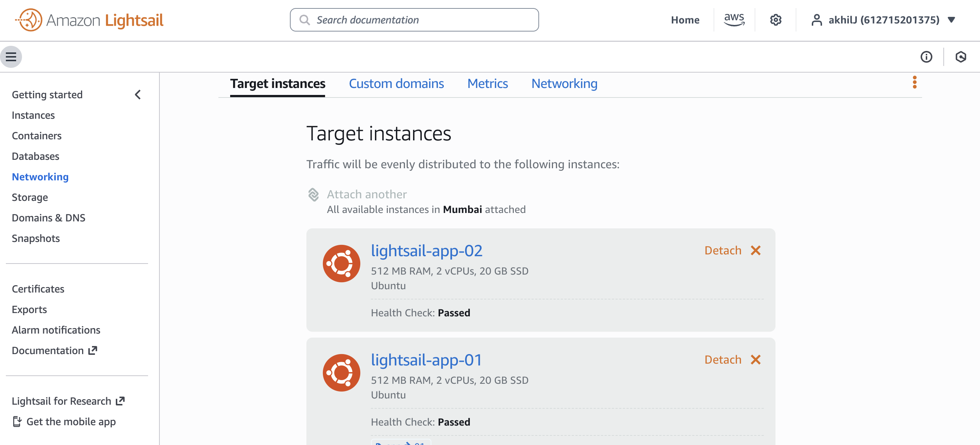Click the Attach another icon
Viewport: 980px width, 445px height.
click(313, 194)
